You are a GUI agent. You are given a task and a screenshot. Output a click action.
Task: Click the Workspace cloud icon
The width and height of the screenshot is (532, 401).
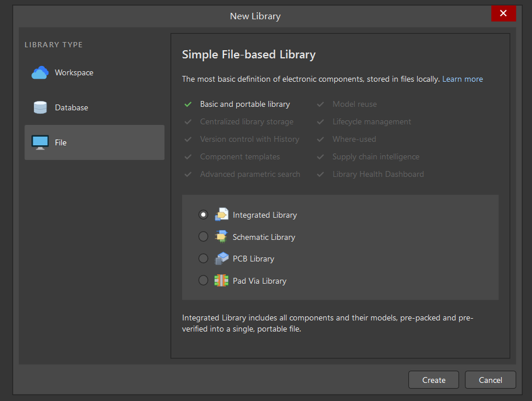40,73
